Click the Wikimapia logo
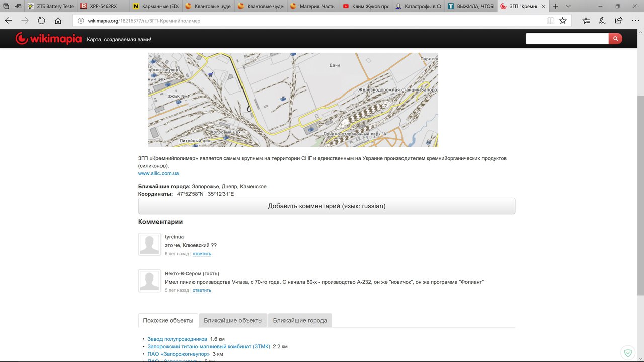The width and height of the screenshot is (644, 362). point(48,39)
